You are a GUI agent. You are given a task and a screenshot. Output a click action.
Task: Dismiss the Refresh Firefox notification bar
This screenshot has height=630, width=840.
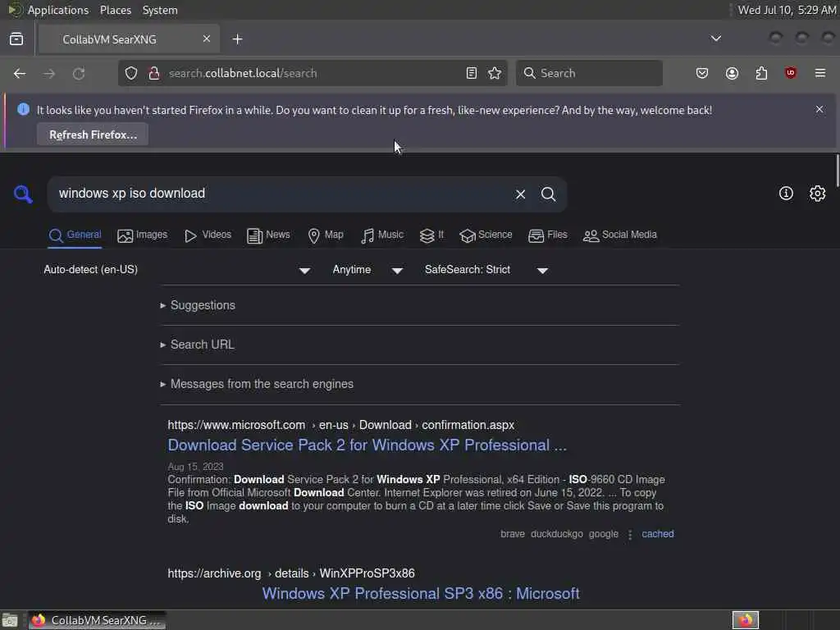819,109
